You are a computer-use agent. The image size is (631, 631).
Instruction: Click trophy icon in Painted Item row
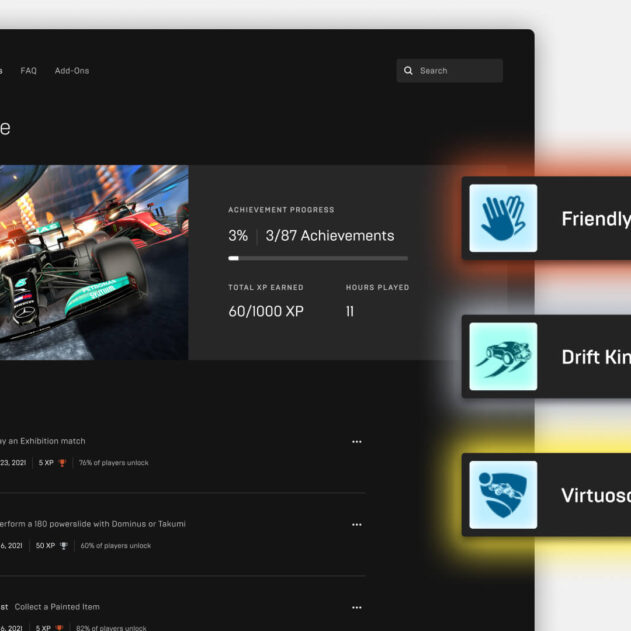click(60, 628)
